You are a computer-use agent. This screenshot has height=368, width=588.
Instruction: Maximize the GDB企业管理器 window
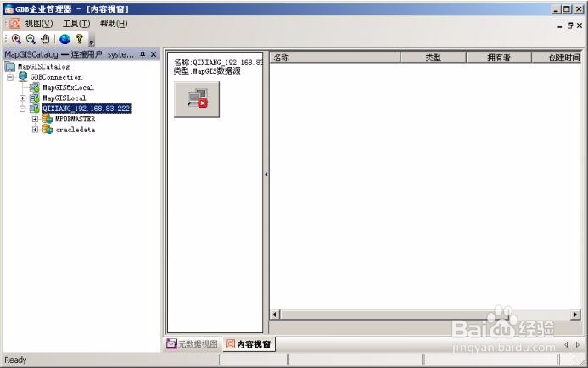coord(567,9)
